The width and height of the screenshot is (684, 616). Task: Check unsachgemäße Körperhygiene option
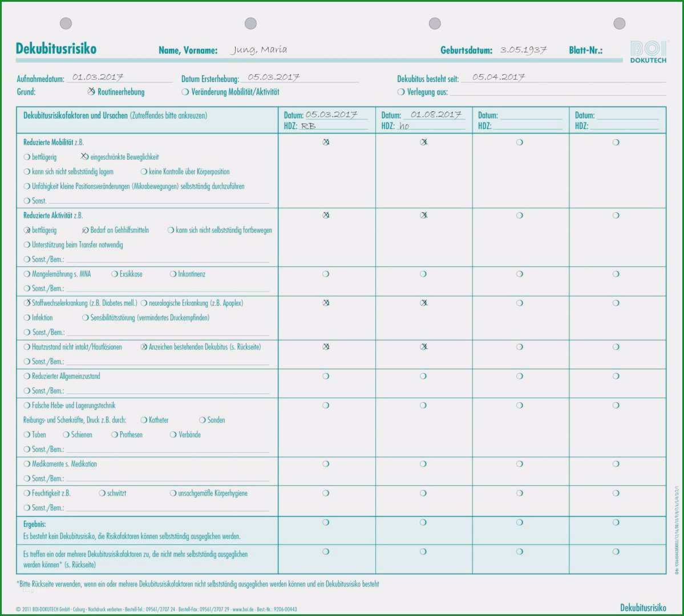click(x=173, y=493)
